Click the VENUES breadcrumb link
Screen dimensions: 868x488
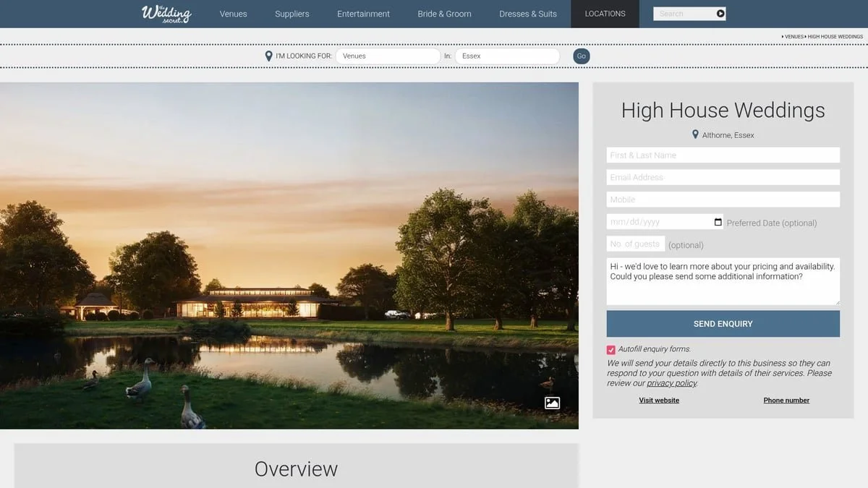(794, 36)
